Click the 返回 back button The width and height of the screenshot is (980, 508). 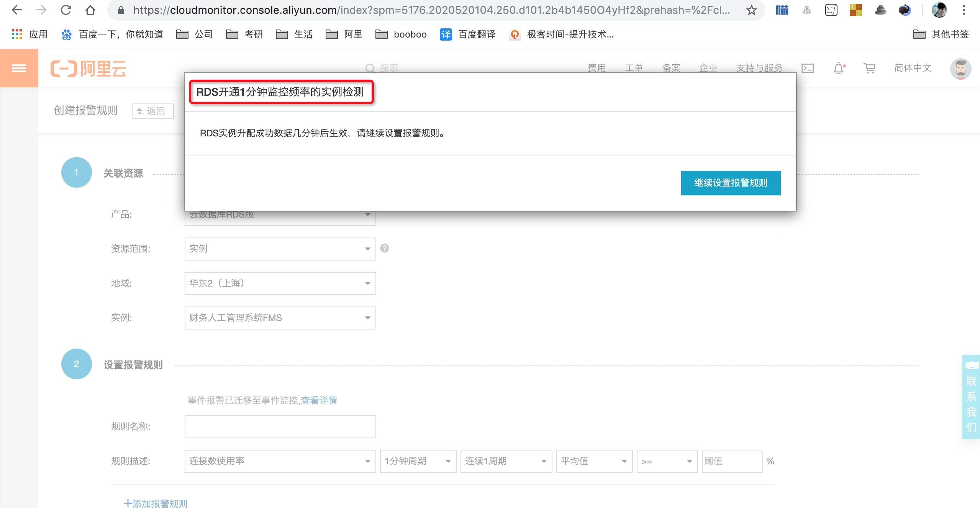pos(152,111)
